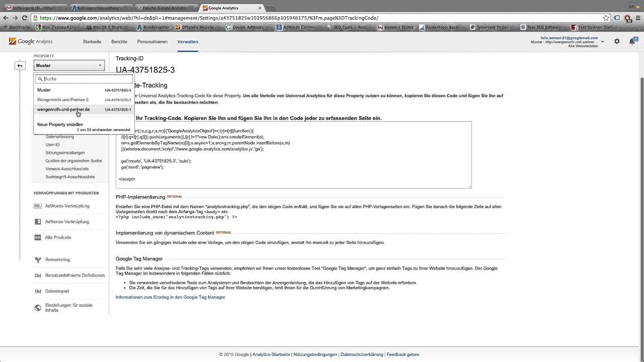Screen dimensions: 644x362
Task: Open Sitzungseinstellungen in the sidebar
Action: pos(65,153)
